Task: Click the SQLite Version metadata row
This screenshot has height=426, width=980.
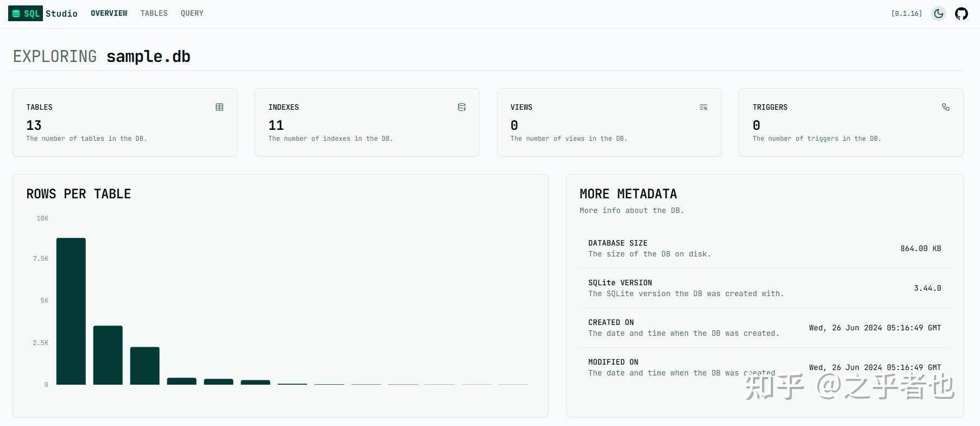Action: pyautogui.click(x=764, y=288)
